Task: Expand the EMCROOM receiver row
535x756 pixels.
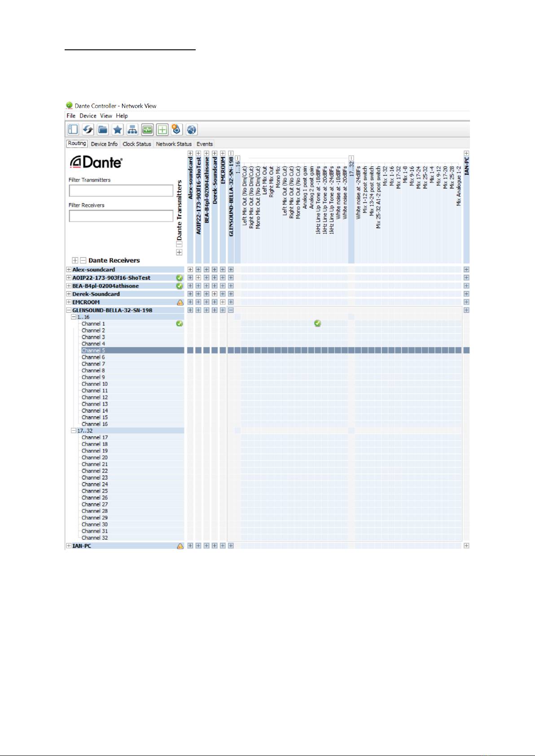Action: pos(69,302)
